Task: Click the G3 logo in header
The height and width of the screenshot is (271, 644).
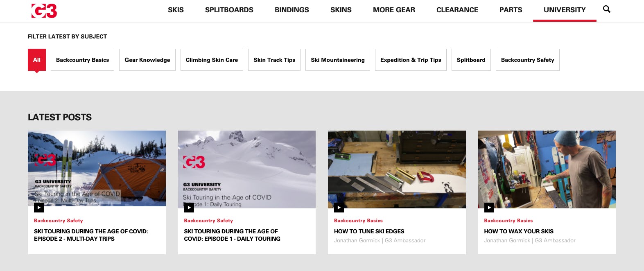Action: 44,11
